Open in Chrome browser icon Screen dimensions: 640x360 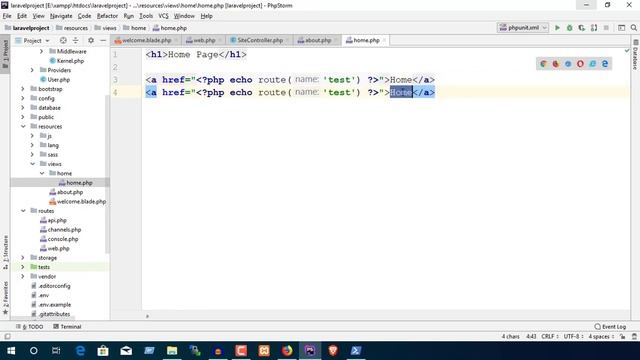pos(543,64)
